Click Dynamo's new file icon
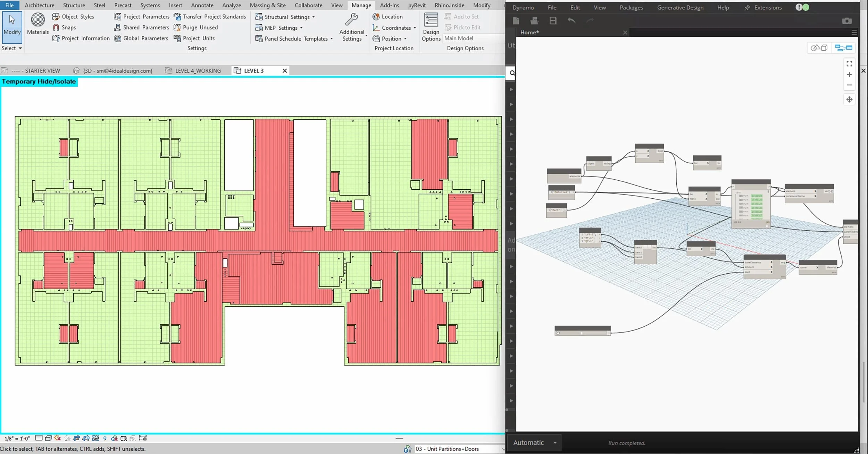This screenshot has width=868, height=454. 516,21
